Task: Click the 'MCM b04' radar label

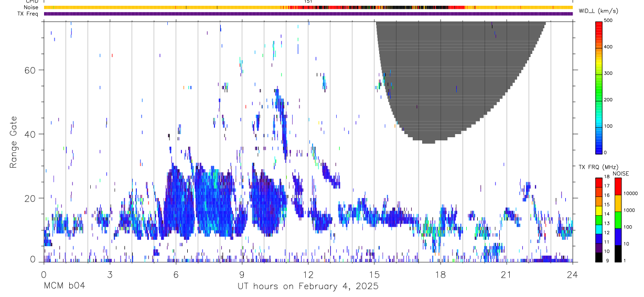Action: pos(65,287)
